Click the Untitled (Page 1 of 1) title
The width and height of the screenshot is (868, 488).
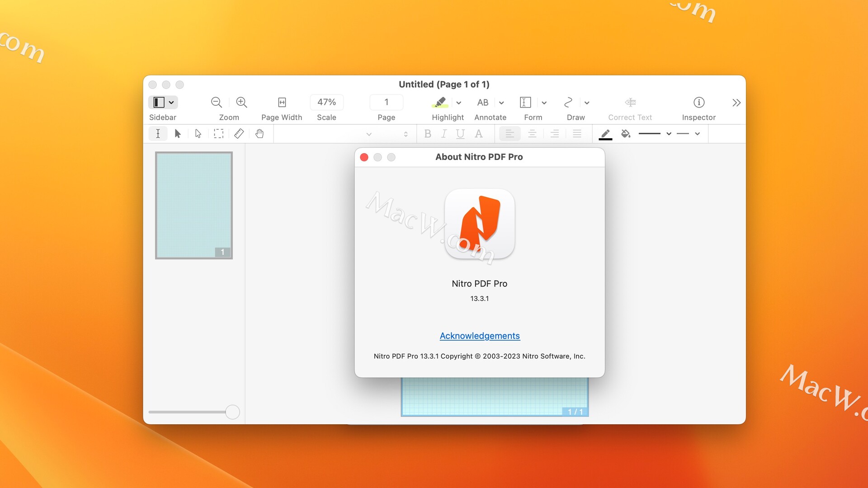pyautogui.click(x=444, y=84)
